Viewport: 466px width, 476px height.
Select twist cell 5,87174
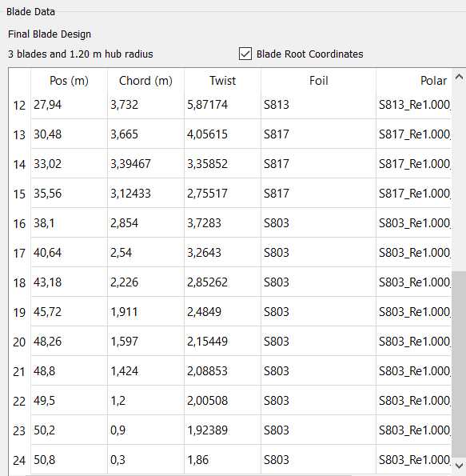(x=222, y=105)
